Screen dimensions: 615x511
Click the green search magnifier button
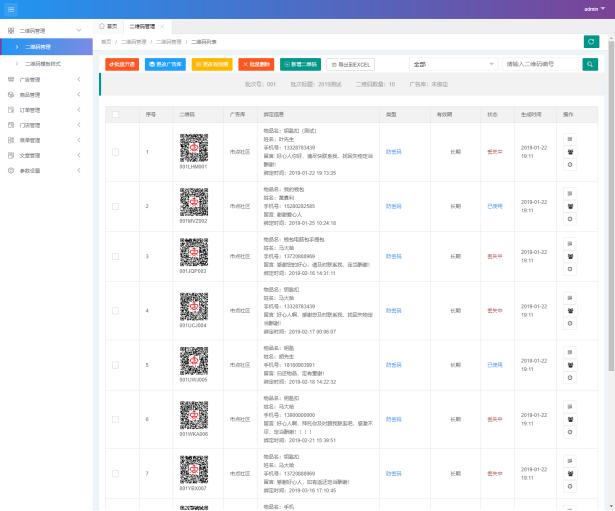(590, 64)
